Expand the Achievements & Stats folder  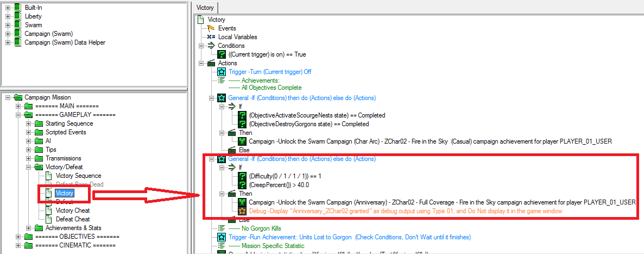tap(28, 228)
